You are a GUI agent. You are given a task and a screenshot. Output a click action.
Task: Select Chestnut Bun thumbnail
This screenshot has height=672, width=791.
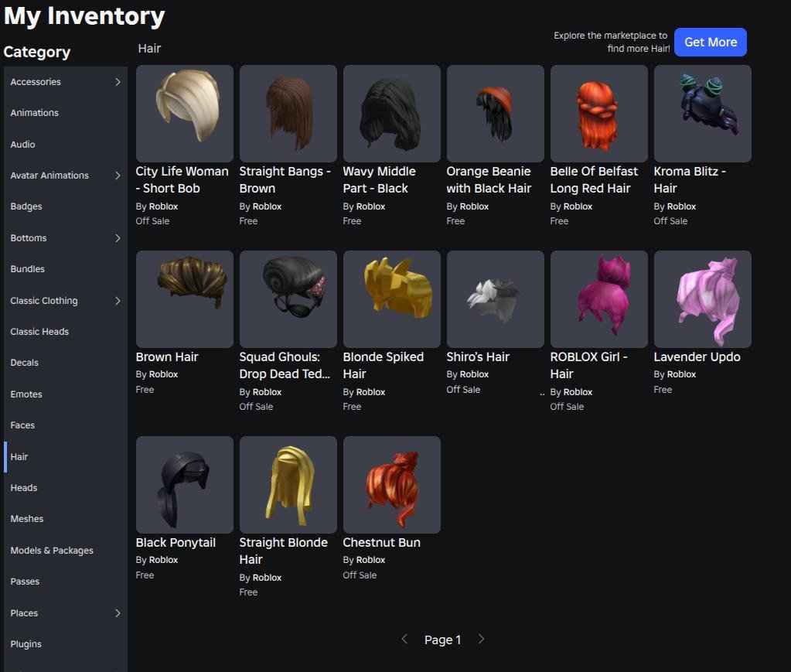[392, 485]
